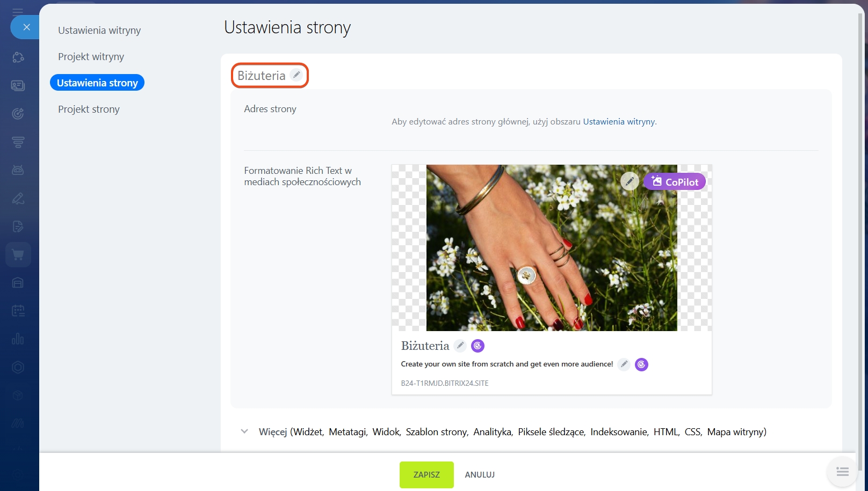This screenshot has height=491, width=868.
Task: Edit the Biżuteria preview title with the pencil
Action: point(460,346)
